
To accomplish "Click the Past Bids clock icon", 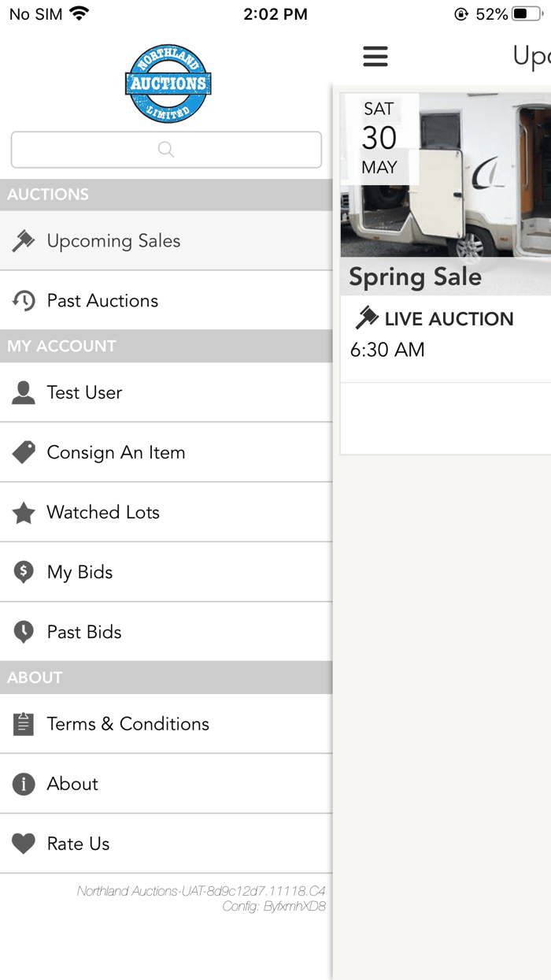I will coord(23,631).
